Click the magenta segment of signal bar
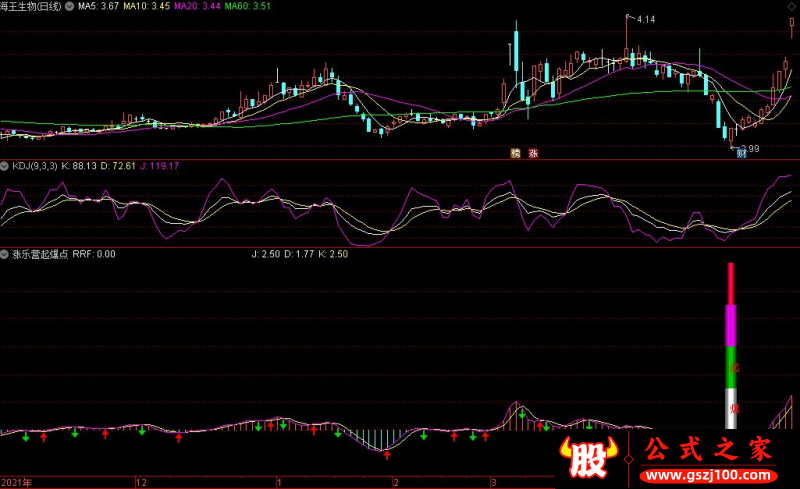This screenshot has width=800, height=489. (x=731, y=326)
